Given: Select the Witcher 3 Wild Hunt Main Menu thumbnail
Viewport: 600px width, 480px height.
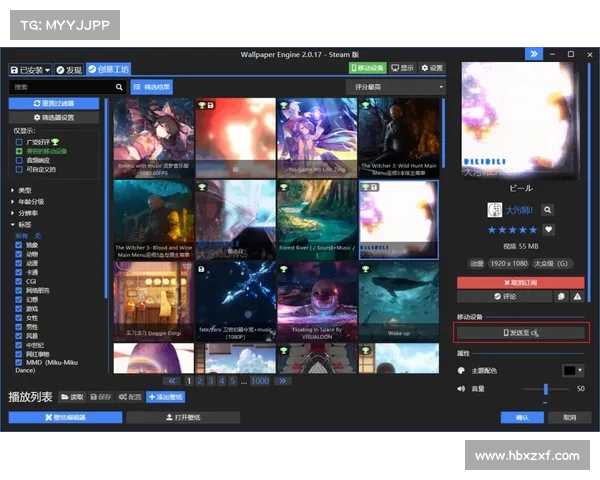Looking at the screenshot, I should click(399, 138).
